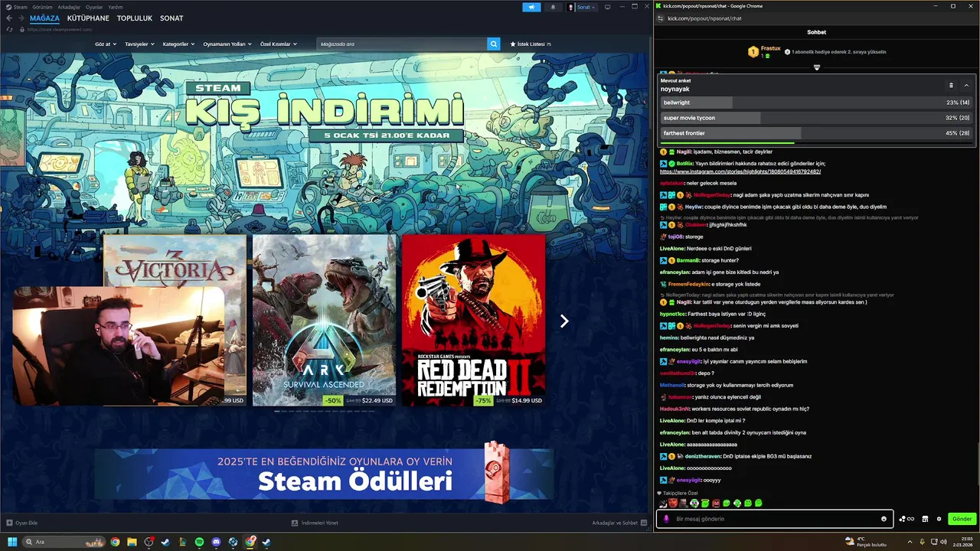Vote for super movie tycoon in poll

[x=816, y=118]
